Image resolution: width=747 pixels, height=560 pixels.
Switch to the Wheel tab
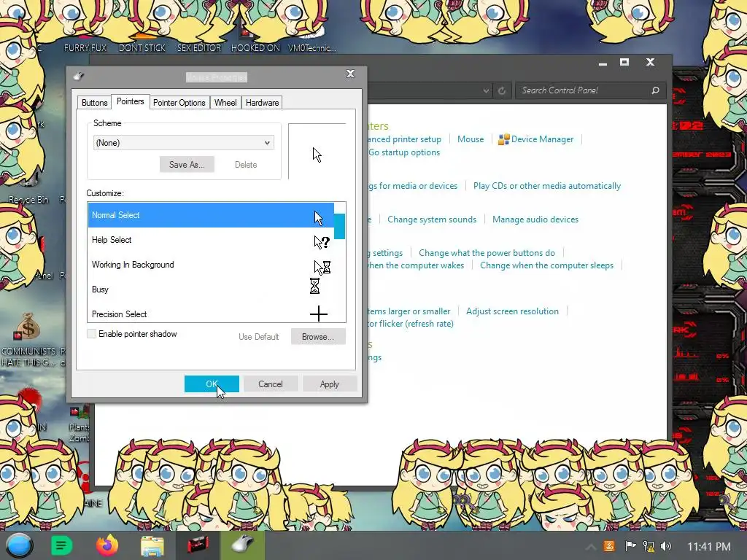pos(225,102)
